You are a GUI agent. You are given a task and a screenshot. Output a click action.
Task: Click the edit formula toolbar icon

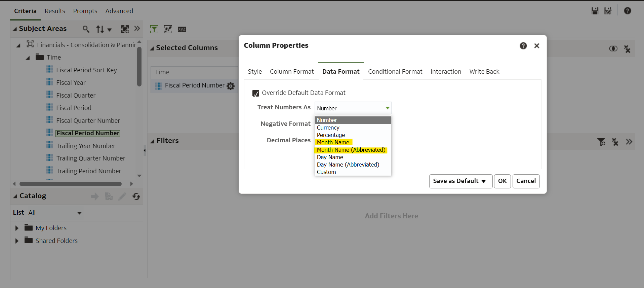click(168, 29)
